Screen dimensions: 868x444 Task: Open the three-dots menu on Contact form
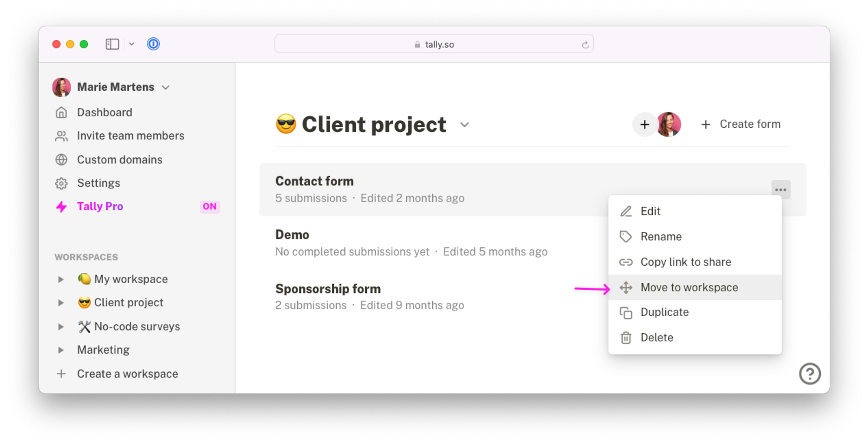click(780, 189)
